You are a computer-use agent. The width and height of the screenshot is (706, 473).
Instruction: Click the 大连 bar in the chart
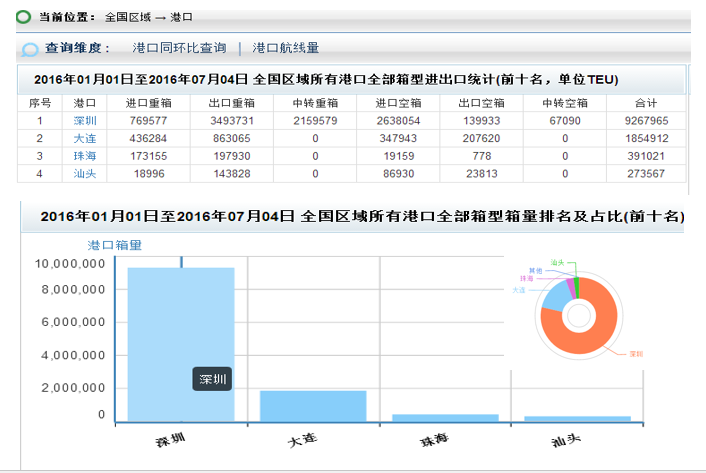click(313, 405)
